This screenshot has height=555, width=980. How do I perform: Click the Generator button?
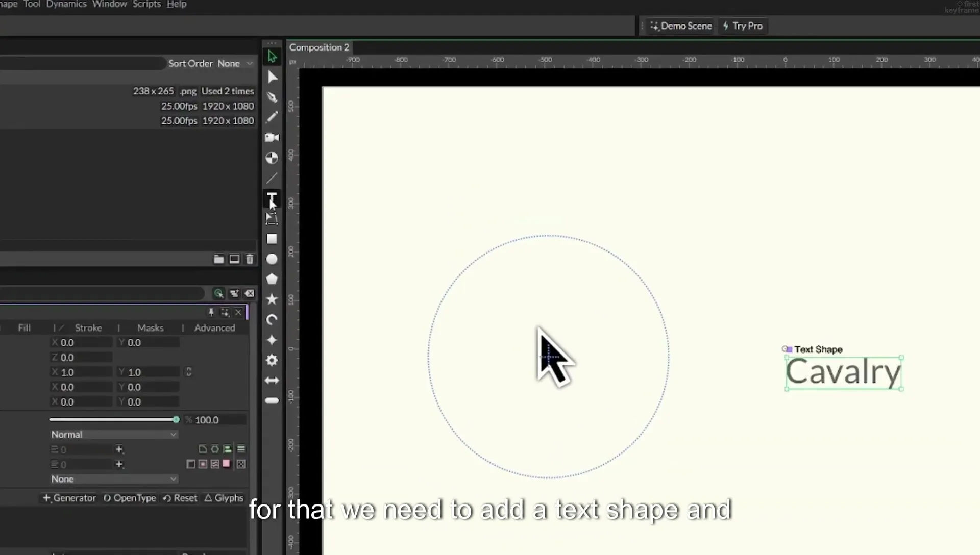tap(69, 498)
